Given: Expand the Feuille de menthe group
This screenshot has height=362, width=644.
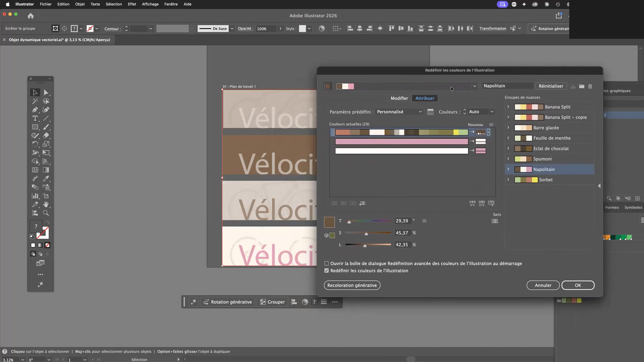Looking at the screenshot, I should click(x=508, y=138).
